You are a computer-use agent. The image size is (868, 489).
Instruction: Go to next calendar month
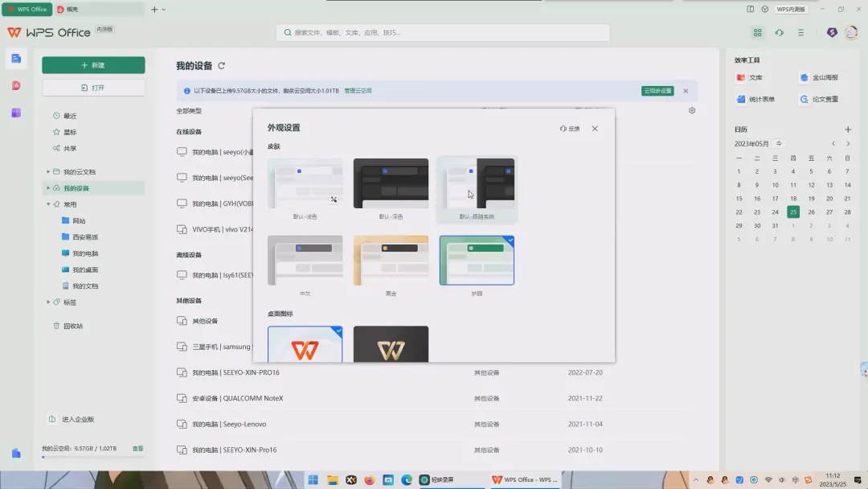pyautogui.click(x=848, y=143)
